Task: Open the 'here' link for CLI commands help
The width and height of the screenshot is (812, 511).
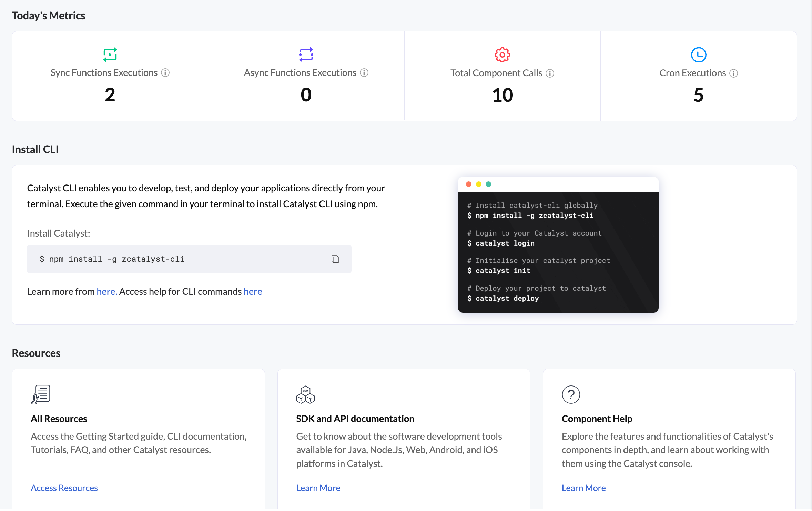Action: [253, 292]
